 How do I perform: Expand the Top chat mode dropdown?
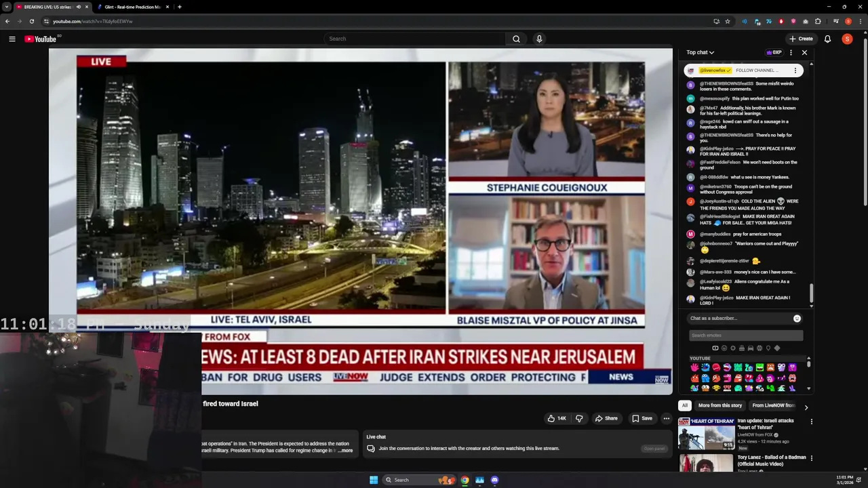pyautogui.click(x=700, y=52)
